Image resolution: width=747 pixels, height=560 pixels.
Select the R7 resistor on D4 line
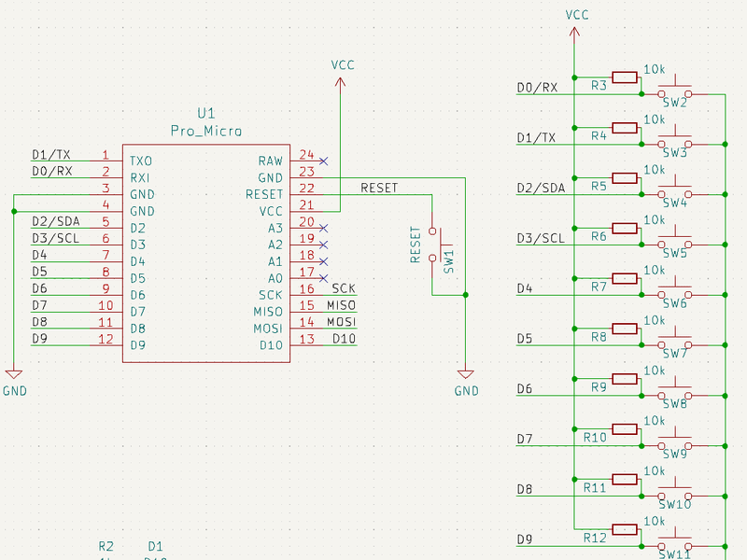[624, 278]
